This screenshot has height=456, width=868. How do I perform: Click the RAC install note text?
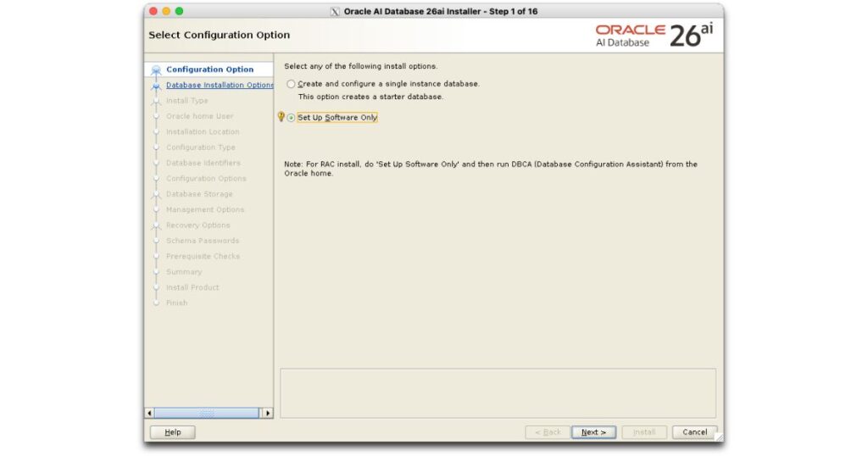coord(491,169)
